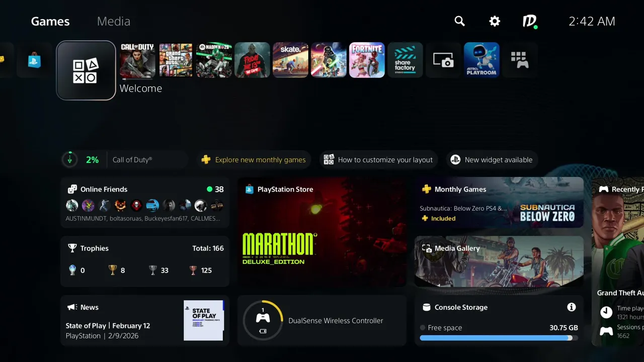This screenshot has width=644, height=362.
Task: Open the Media Gallery camera tile
Action: 443,60
